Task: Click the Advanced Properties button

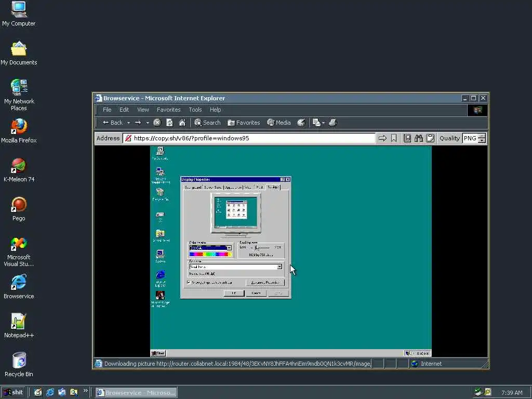Action: pyautogui.click(x=265, y=282)
